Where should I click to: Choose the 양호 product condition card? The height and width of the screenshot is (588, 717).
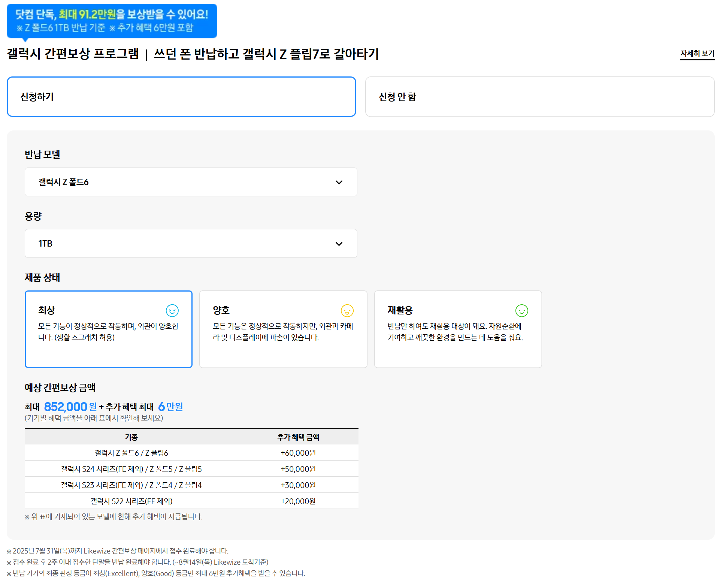coord(283,329)
